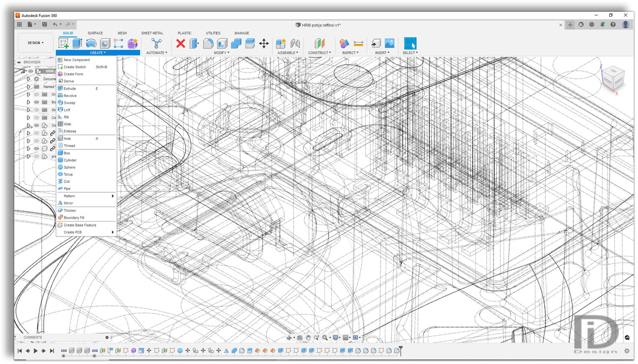
Task: Click the Offset Plane icon in Construct
Action: click(320, 44)
